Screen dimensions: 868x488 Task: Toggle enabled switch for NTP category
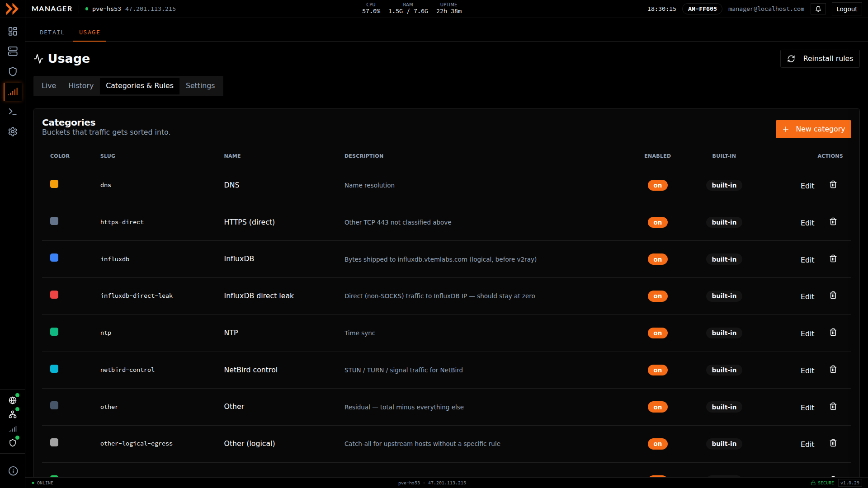657,333
